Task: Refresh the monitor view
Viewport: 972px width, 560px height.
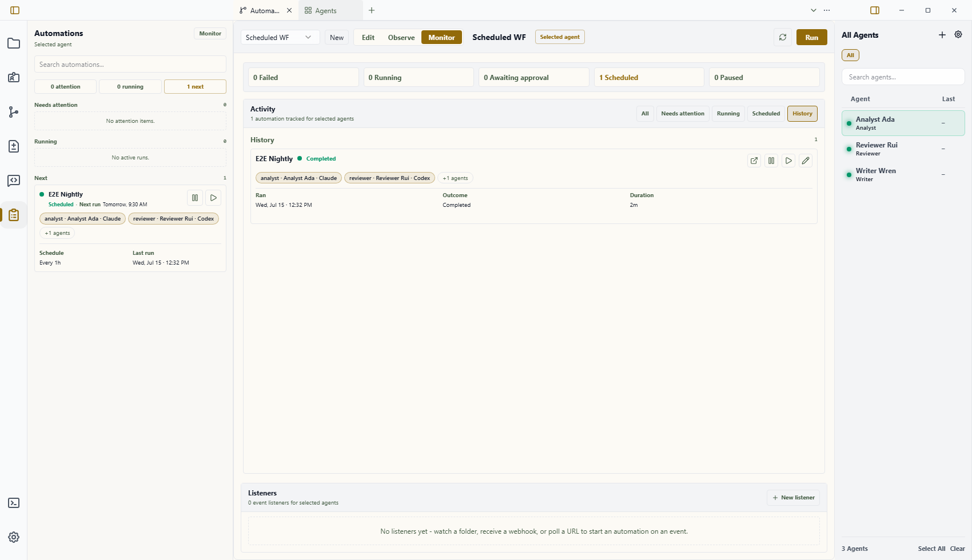Action: click(783, 37)
